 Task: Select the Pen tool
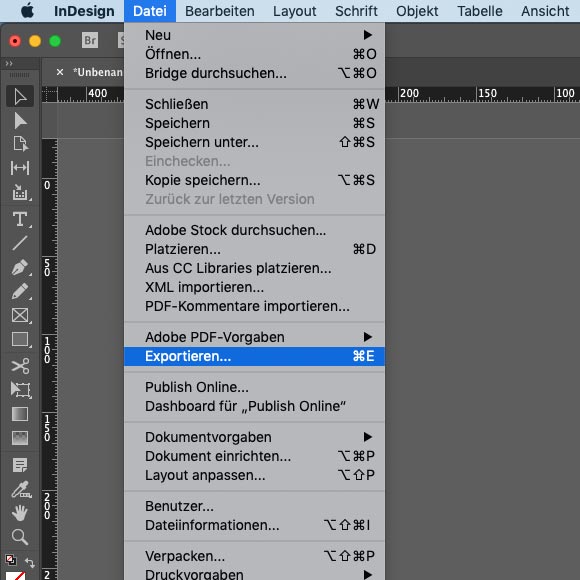click(x=20, y=267)
